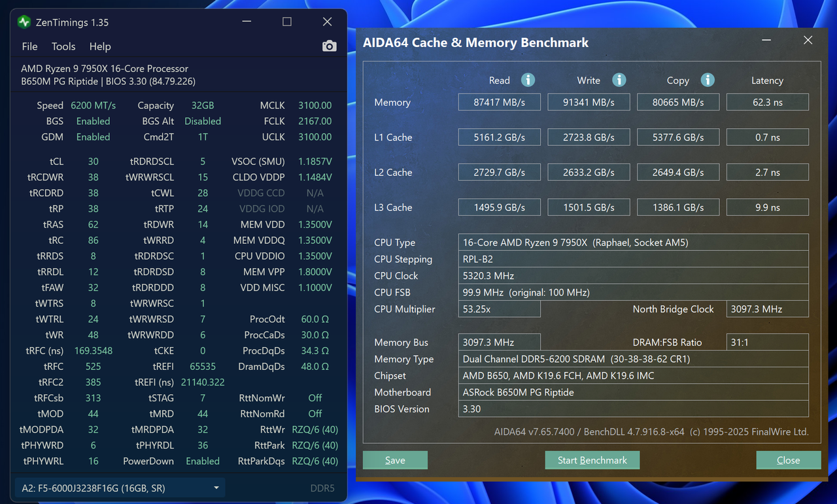Click the DRAM:FSB Ratio value 31:1

point(767,343)
